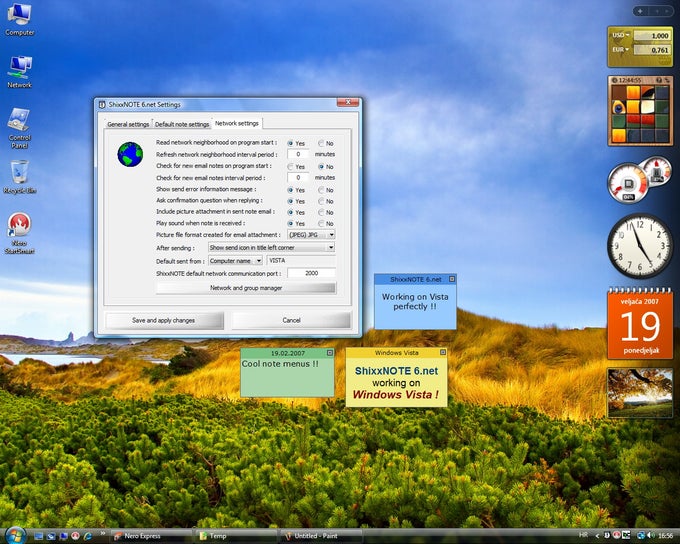Viewport: 680px width, 544px height.
Task: Select the Recycle Bin icon
Action: pyautogui.click(x=20, y=177)
